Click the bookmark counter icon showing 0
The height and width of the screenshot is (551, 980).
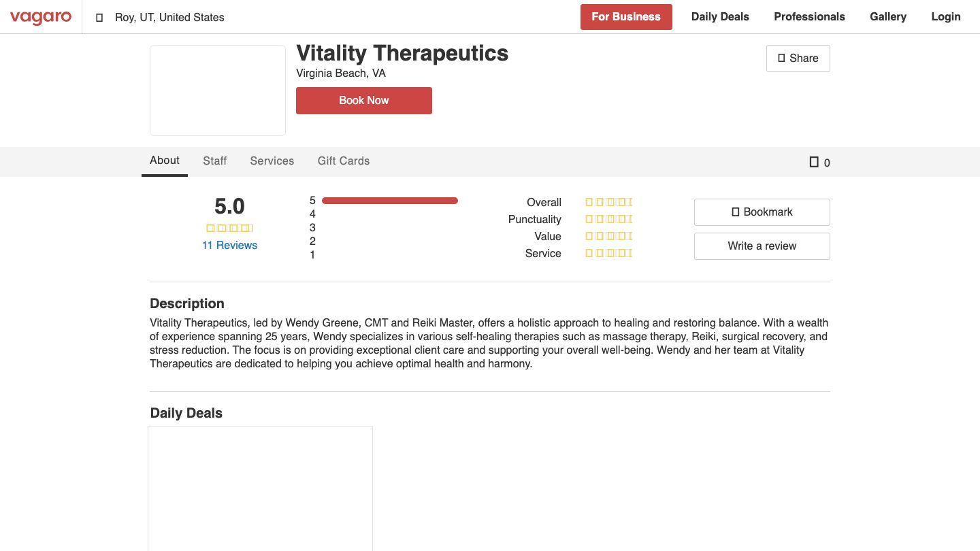[814, 163]
